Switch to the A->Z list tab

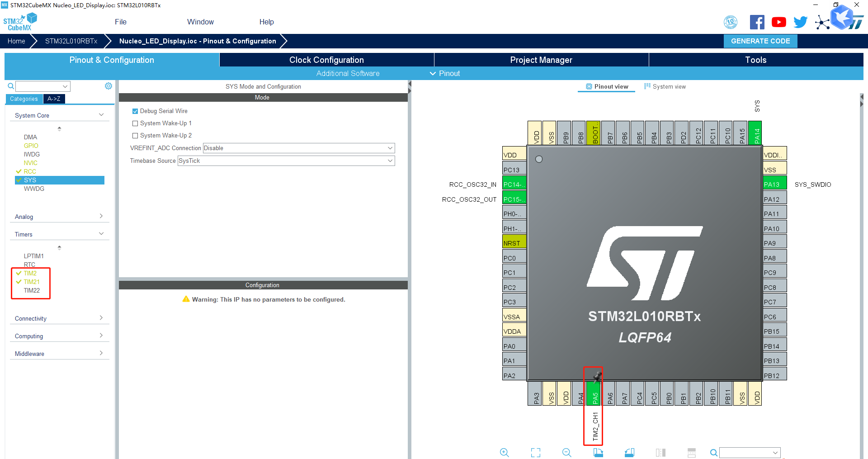coord(54,99)
